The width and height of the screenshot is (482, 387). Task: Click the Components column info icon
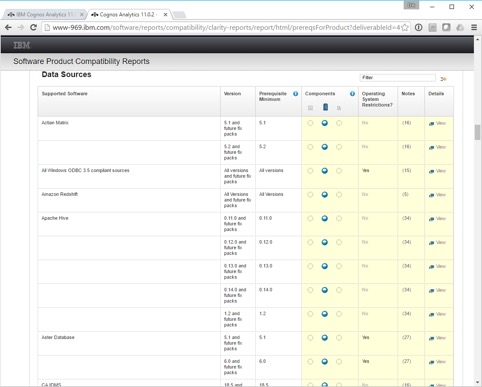point(352,94)
